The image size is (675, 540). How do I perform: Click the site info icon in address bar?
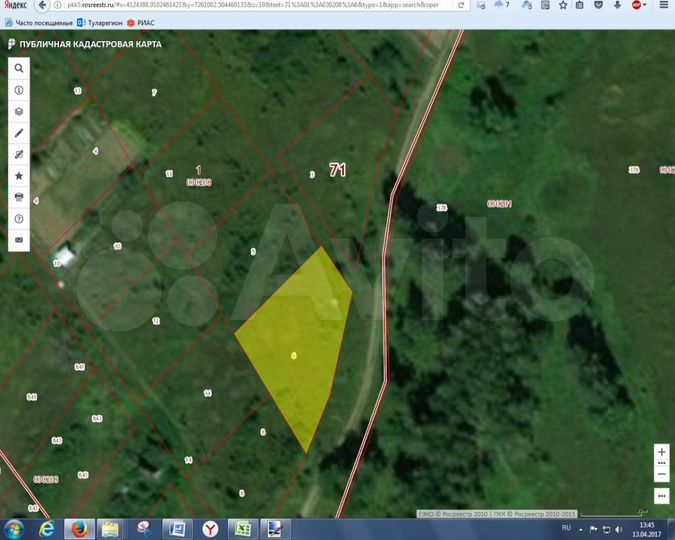click(x=58, y=5)
